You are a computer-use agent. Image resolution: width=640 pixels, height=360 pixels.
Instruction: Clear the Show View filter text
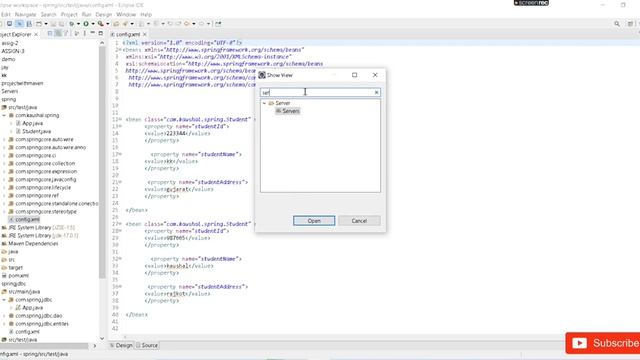pos(376,93)
